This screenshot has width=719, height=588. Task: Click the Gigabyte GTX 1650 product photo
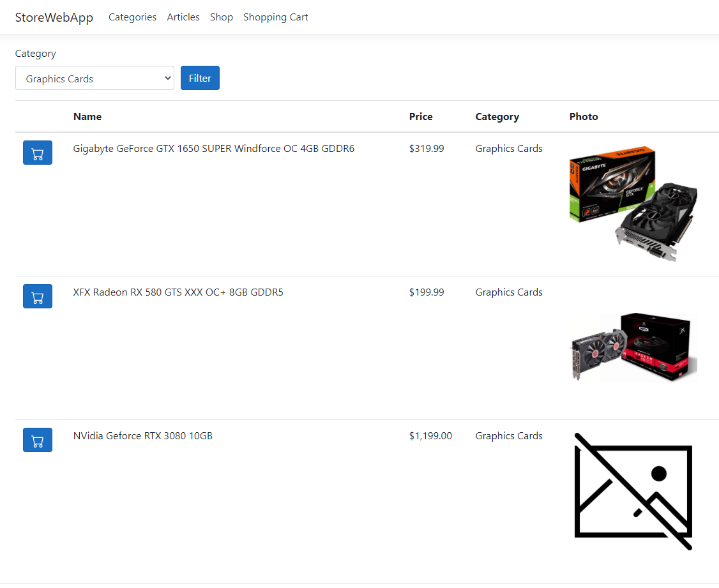tap(633, 204)
